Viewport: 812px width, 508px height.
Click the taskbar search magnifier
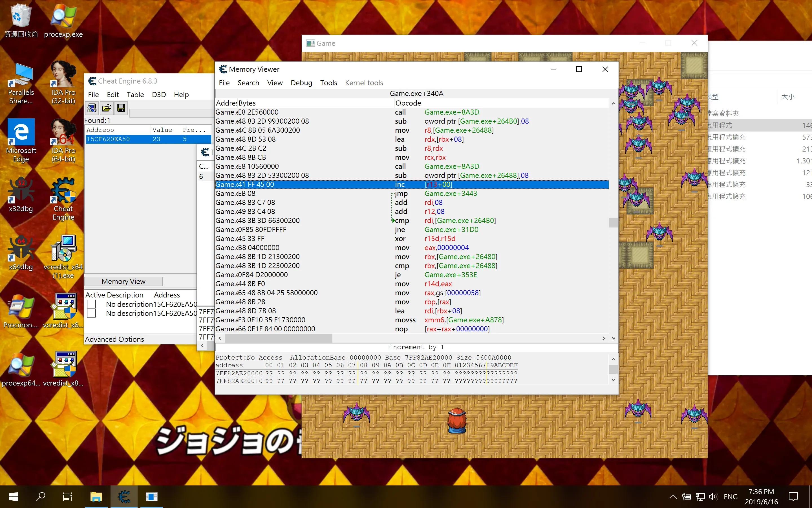tap(41, 497)
